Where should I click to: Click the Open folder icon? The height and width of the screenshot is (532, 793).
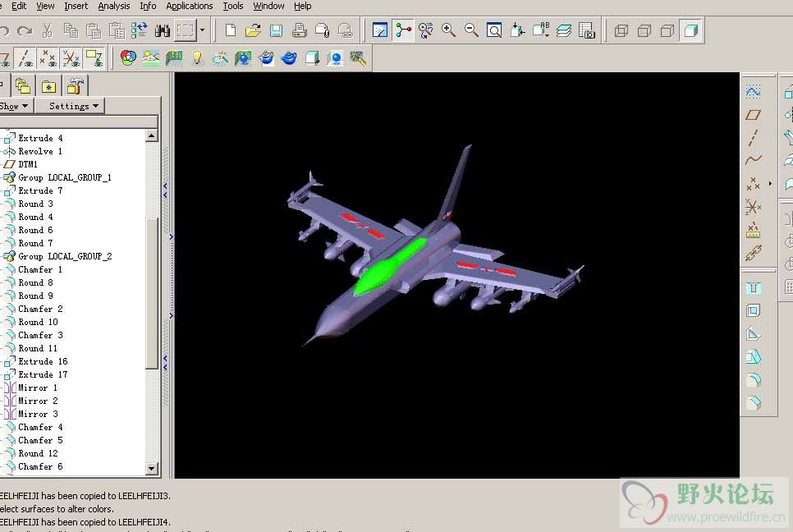tap(253, 30)
